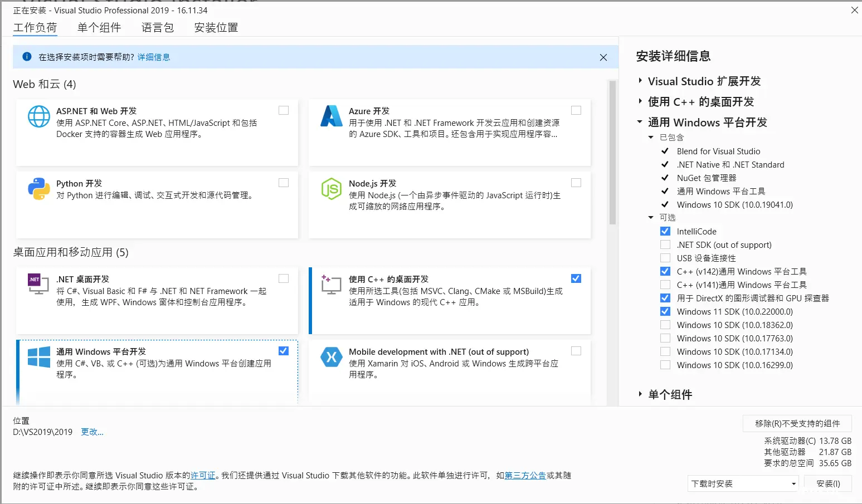The height and width of the screenshot is (504, 862).
Task: Collapse 通用 Windows 平台开发 details
Action: [640, 122]
